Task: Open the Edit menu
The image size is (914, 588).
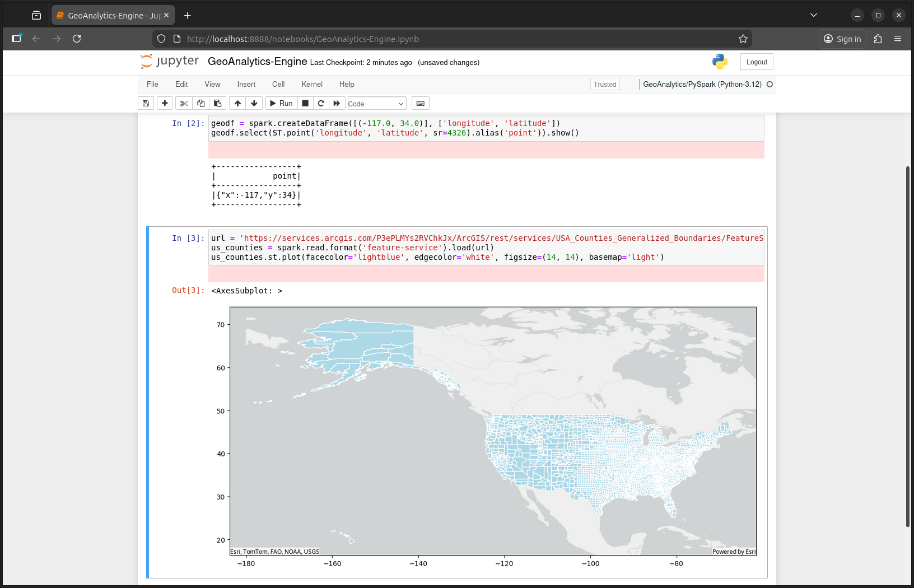Action: [181, 84]
